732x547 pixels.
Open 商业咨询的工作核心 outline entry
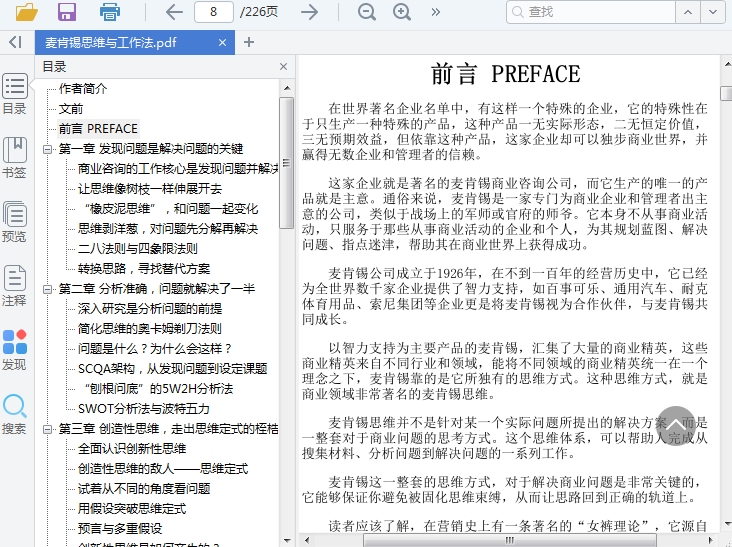(x=178, y=168)
